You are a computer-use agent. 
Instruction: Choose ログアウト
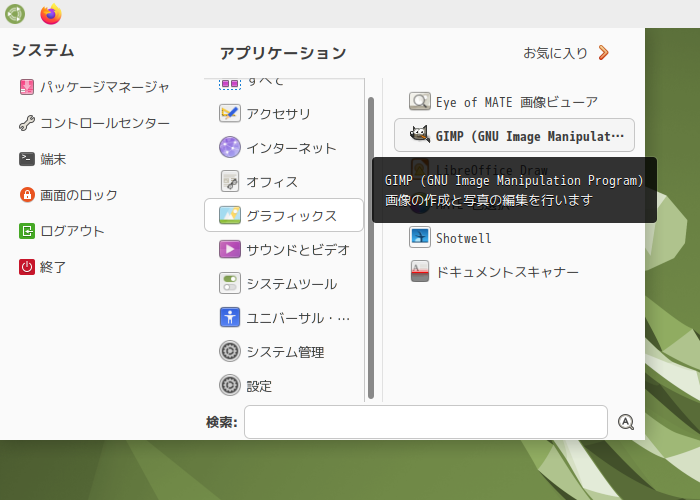point(62,231)
